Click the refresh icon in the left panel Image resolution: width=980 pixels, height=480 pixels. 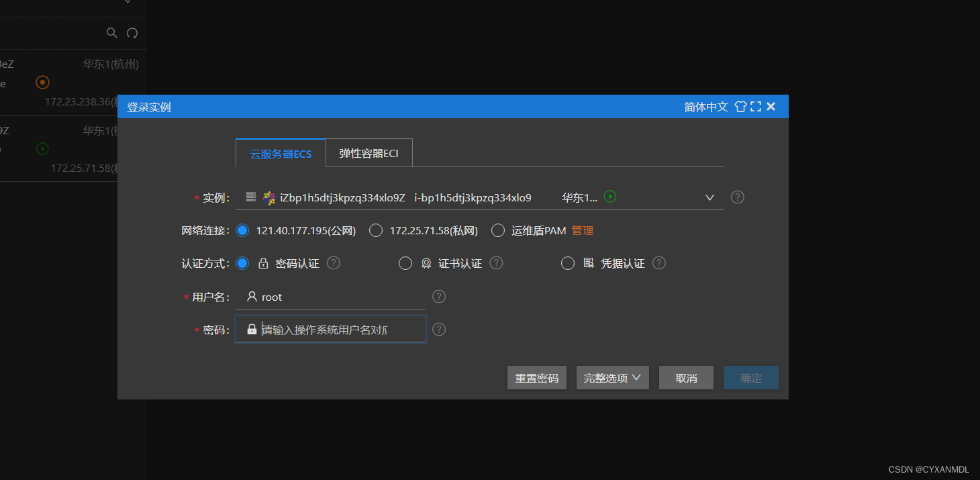coord(132,32)
